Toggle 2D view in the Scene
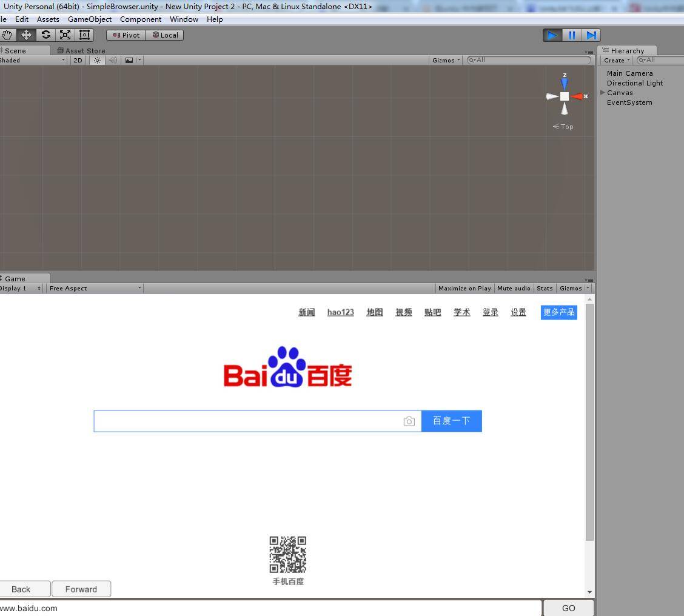 coord(78,60)
